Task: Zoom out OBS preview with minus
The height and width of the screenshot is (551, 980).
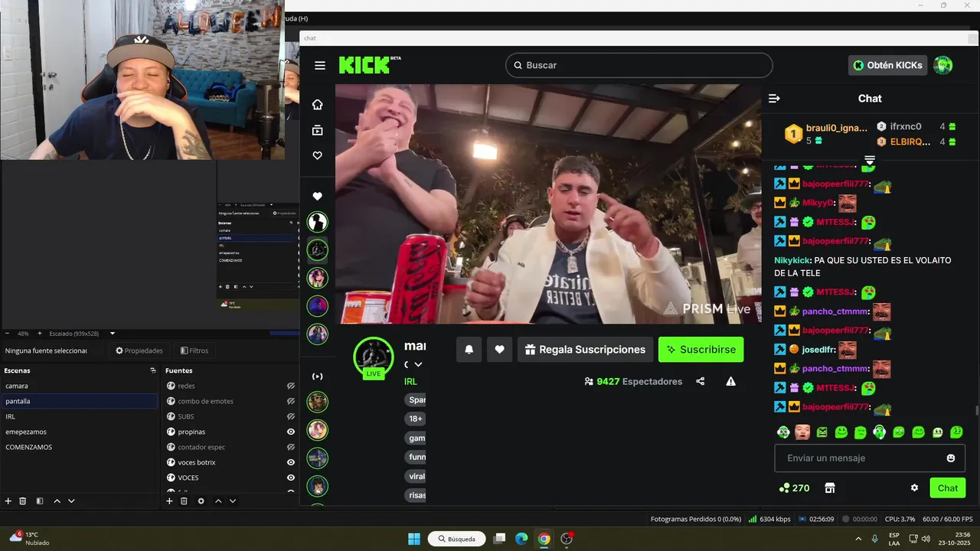Action: (7, 334)
